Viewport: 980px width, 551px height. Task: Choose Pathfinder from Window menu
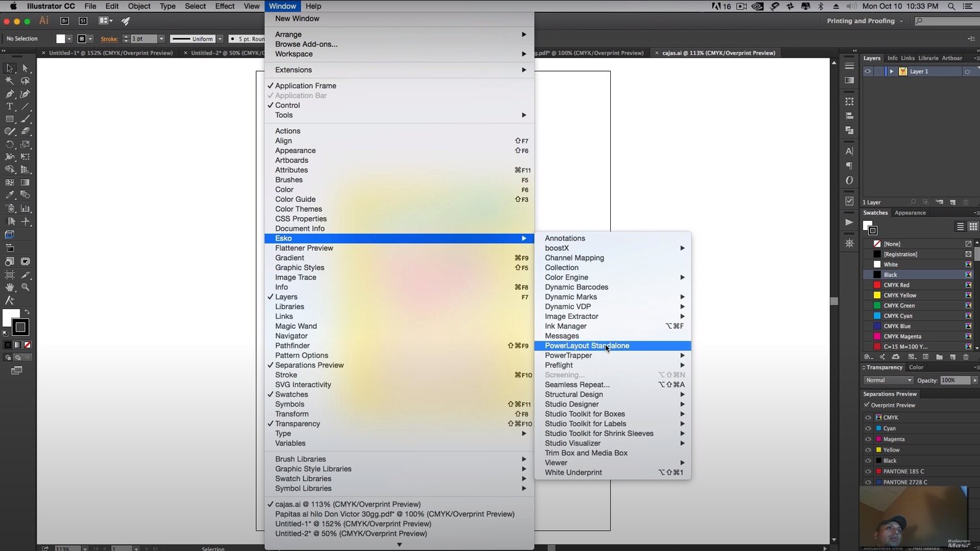click(x=399, y=346)
